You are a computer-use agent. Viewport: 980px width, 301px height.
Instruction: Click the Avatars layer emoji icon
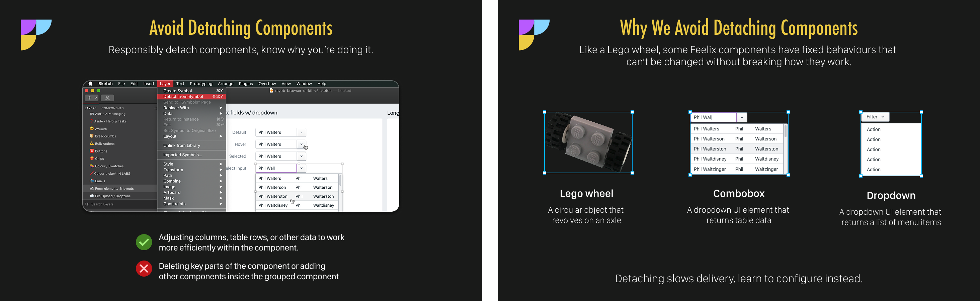click(92, 128)
